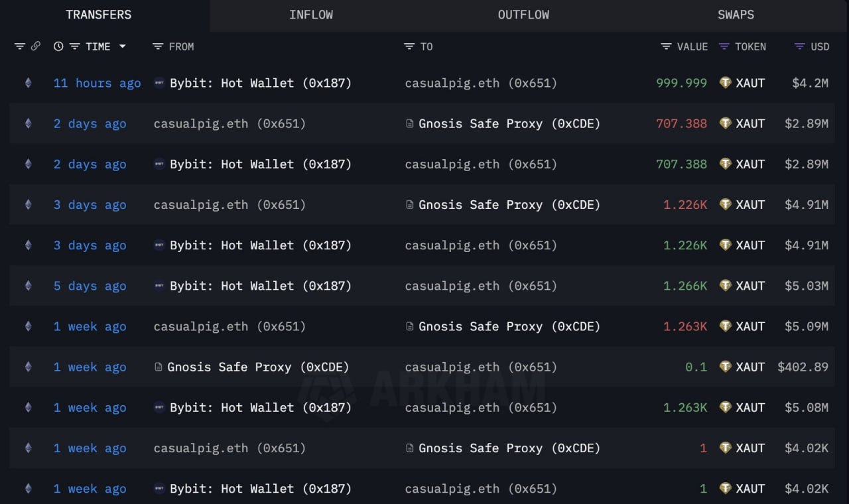The width and height of the screenshot is (849, 504).
Task: Open Gnosis Safe Proxy sender in the $402.89 row
Action: click(257, 367)
